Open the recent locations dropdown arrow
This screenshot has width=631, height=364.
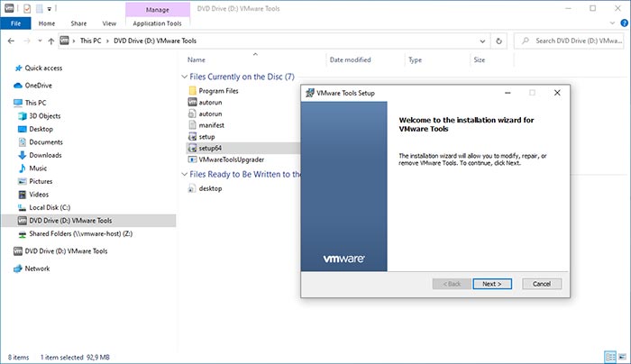[40, 41]
